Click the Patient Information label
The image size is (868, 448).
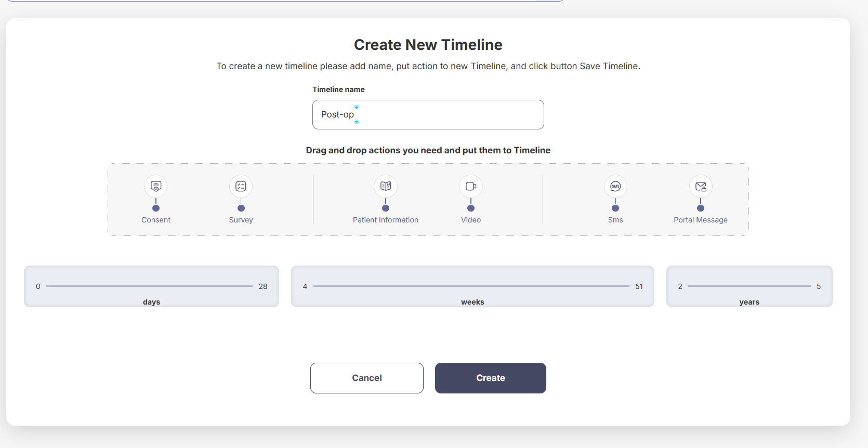(x=386, y=220)
